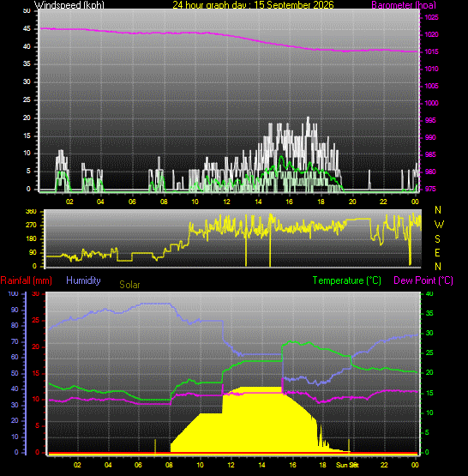Click the Sun set marker on bottom axis
468x476 pixels.
tap(347, 465)
